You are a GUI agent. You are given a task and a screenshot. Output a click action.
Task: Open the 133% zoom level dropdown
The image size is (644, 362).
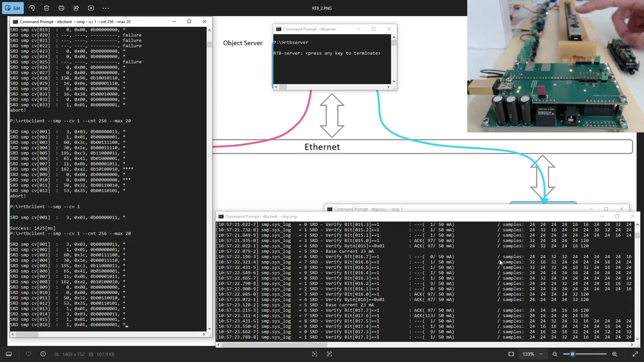(x=532, y=354)
